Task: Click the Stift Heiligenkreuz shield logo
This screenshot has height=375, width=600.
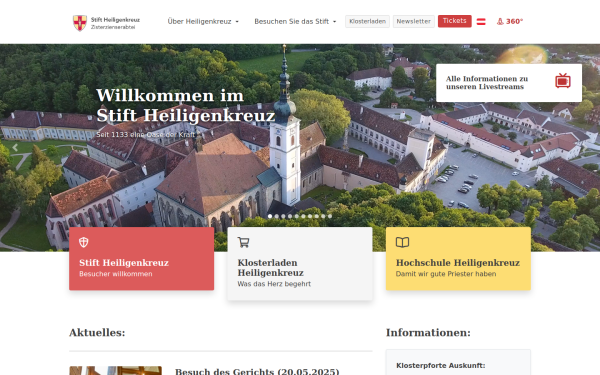Action: [x=80, y=23]
